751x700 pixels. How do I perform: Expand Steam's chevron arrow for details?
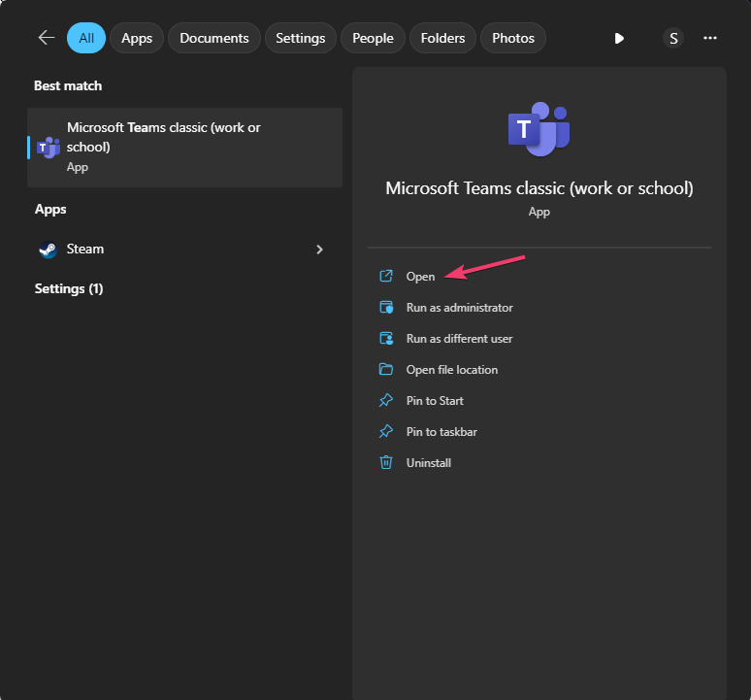pyautogui.click(x=319, y=250)
